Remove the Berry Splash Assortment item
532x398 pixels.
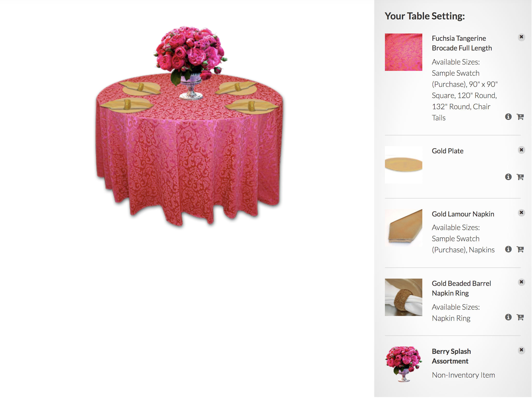521,350
